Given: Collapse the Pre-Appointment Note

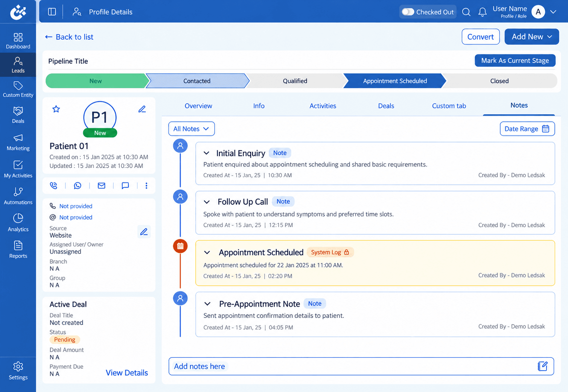Looking at the screenshot, I should point(207,304).
